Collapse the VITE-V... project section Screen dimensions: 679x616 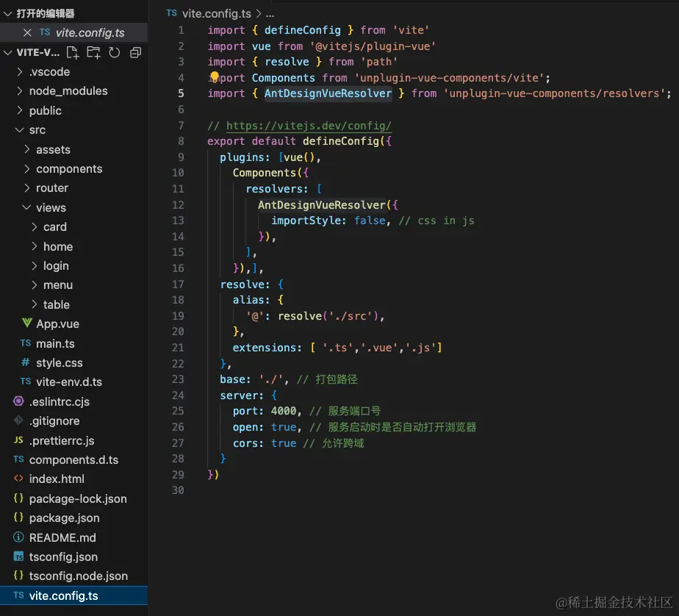7,52
